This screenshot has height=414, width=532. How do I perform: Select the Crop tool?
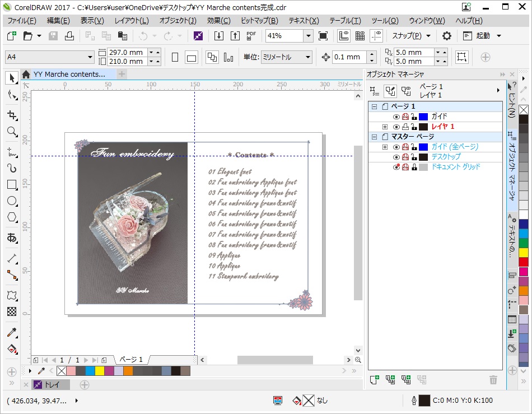click(x=12, y=115)
